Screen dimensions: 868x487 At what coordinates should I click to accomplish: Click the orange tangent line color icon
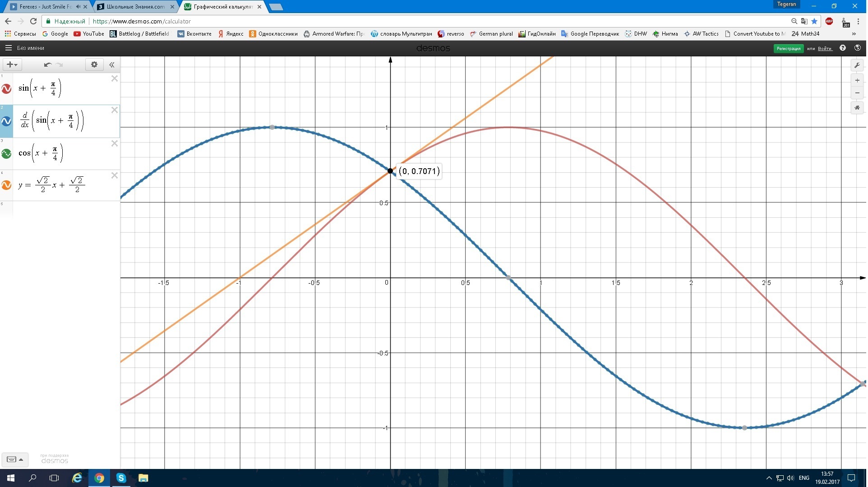6,185
